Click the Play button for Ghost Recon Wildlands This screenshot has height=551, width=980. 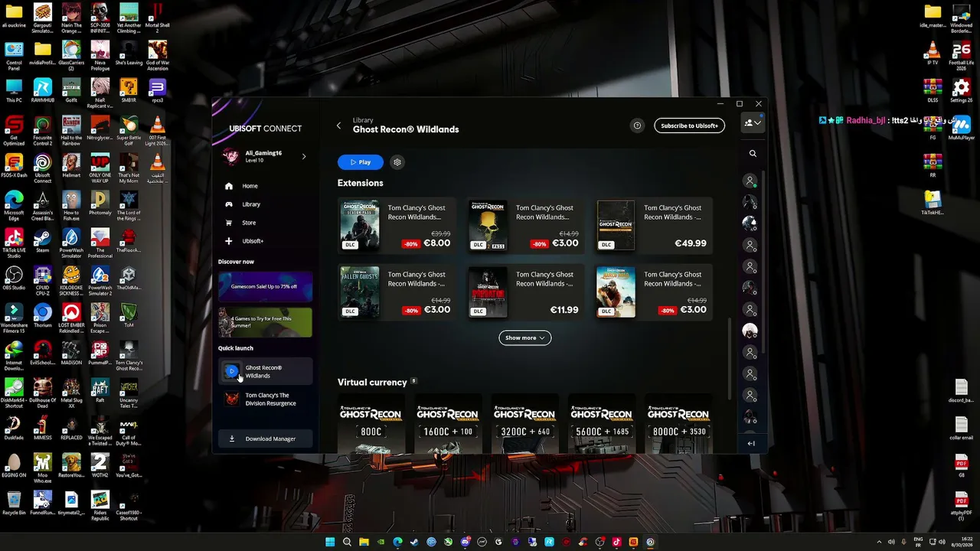pyautogui.click(x=361, y=162)
